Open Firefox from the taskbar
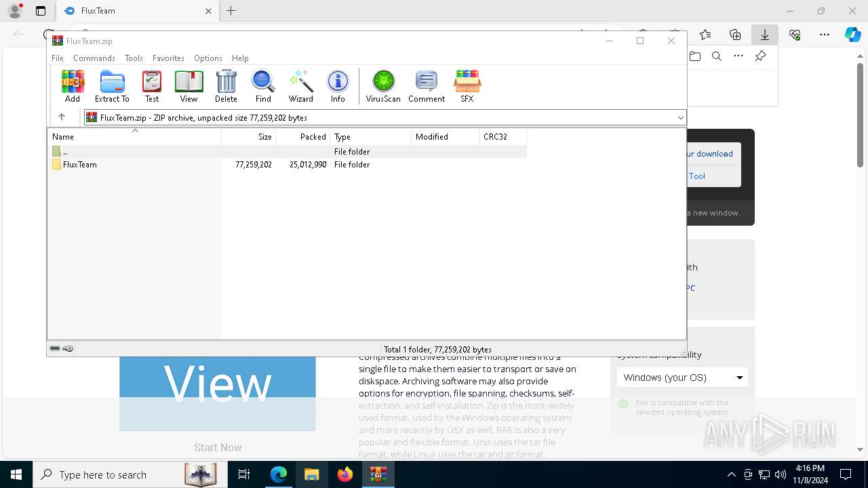The height and width of the screenshot is (488, 868). click(345, 474)
